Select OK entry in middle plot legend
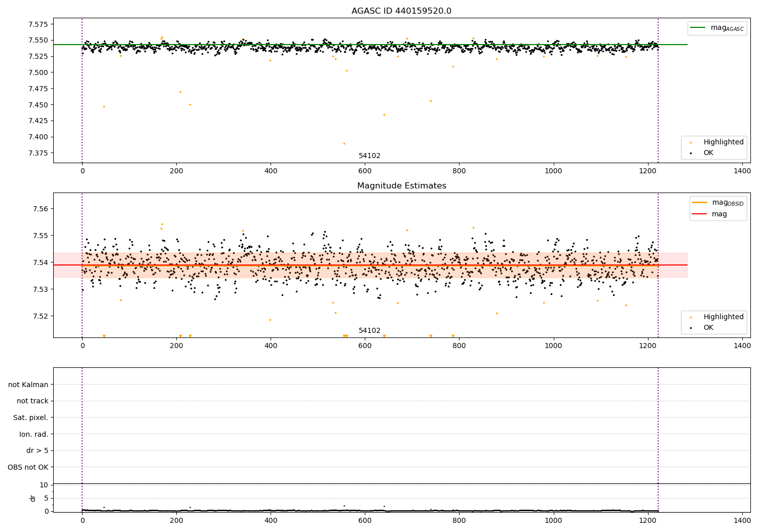This screenshot has height=532, width=760. coord(702,328)
